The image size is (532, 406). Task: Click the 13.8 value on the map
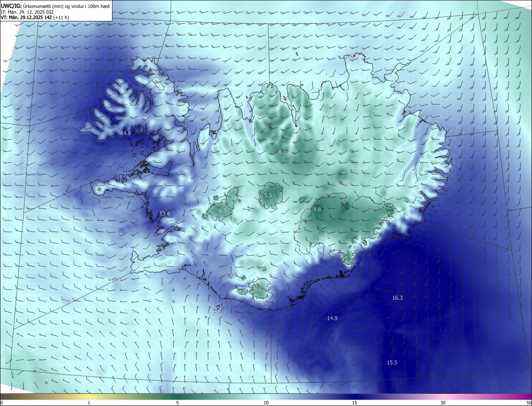tap(165, 214)
